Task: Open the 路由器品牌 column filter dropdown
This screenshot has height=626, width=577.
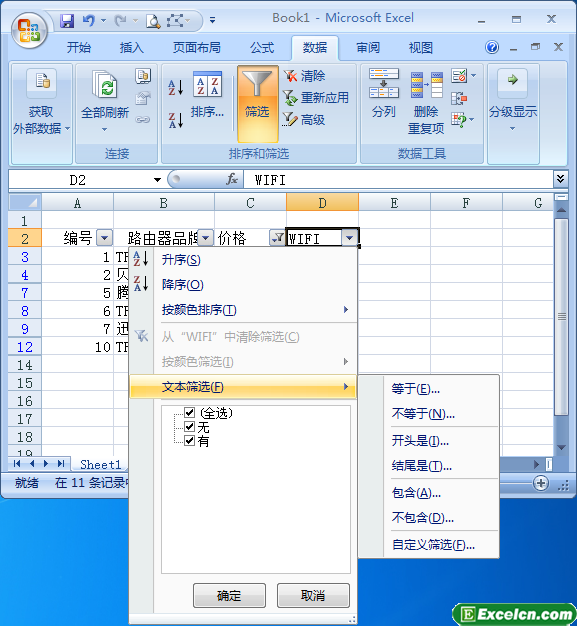Action: coord(205,238)
